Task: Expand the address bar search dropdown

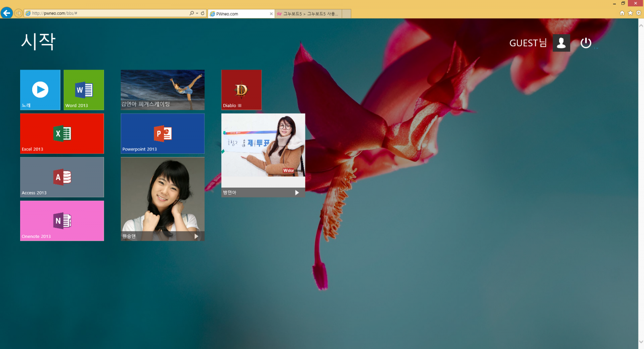Action: click(197, 13)
